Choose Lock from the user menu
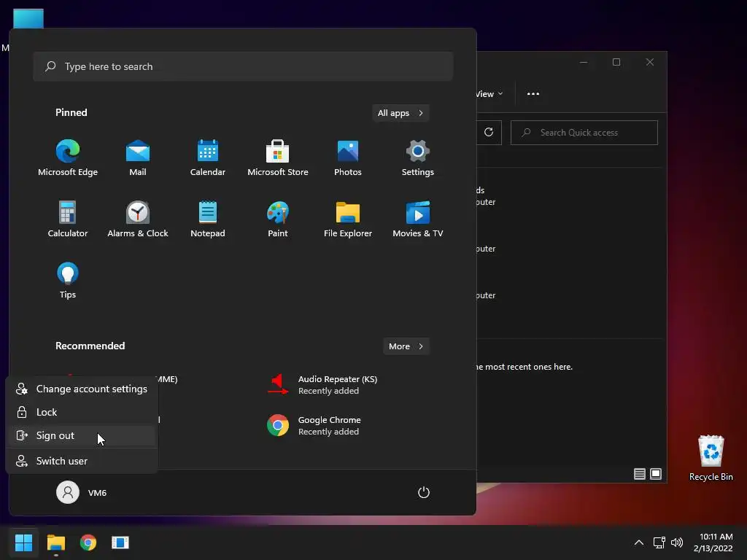747x560 pixels. [x=82, y=413]
